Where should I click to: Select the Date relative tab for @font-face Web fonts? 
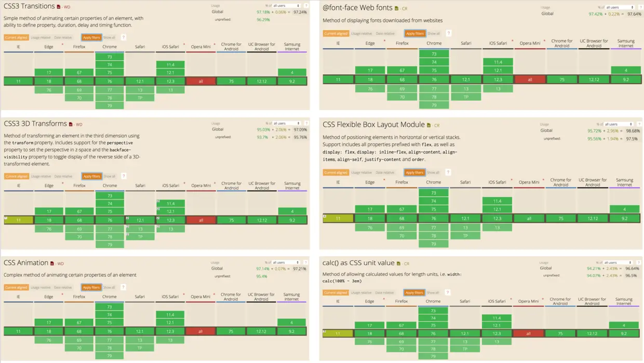pyautogui.click(x=385, y=33)
